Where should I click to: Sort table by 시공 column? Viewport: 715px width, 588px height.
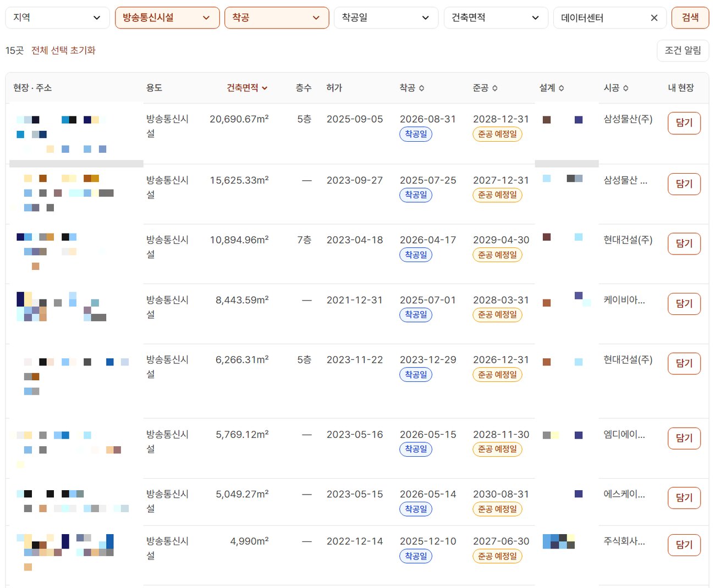[616, 88]
